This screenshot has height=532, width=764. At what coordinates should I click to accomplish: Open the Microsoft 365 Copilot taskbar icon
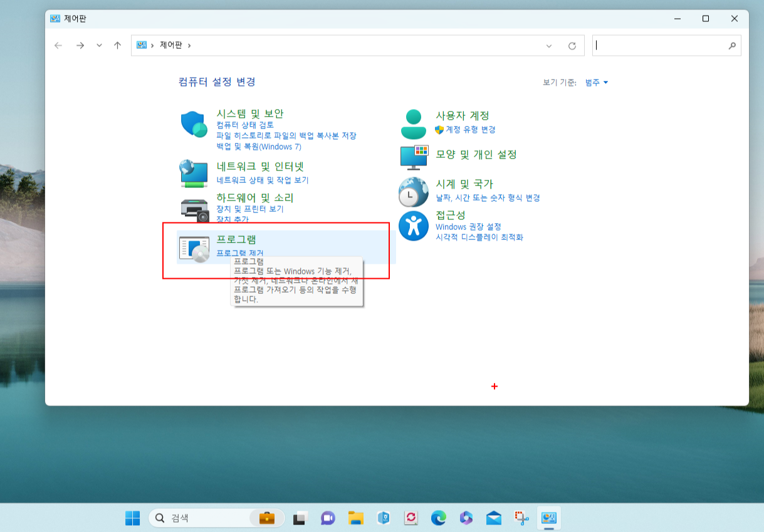[x=466, y=518]
